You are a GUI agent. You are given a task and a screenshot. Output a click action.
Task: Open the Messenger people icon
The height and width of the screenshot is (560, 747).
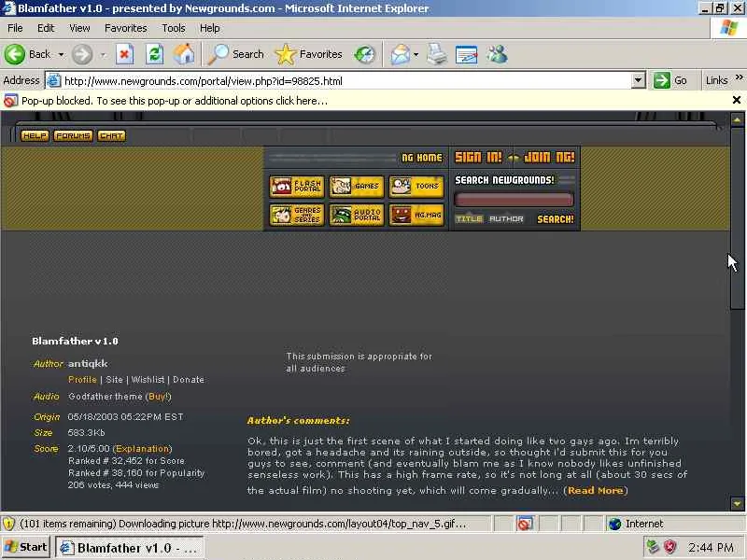click(497, 54)
